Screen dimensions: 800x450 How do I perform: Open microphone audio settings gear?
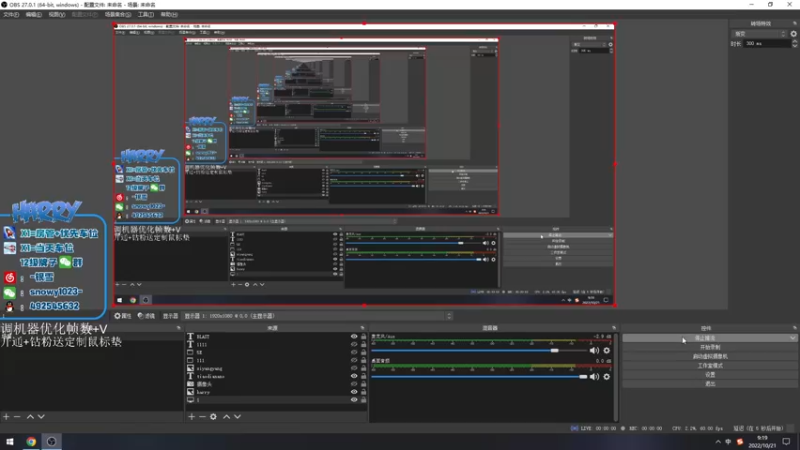point(607,351)
